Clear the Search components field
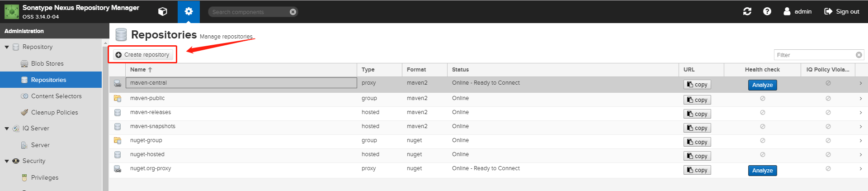The height and width of the screenshot is (191, 868). click(293, 12)
